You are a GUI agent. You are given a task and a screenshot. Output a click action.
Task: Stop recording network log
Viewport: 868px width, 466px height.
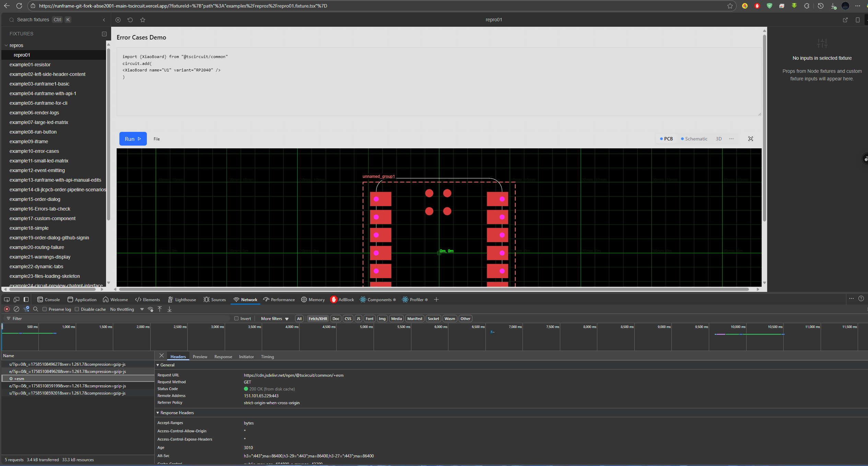pos(7,309)
